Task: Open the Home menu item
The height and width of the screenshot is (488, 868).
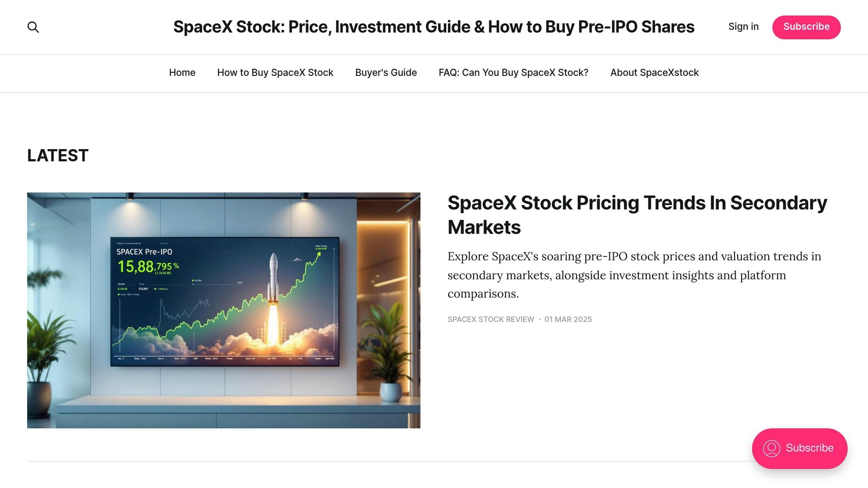Action: pos(182,72)
